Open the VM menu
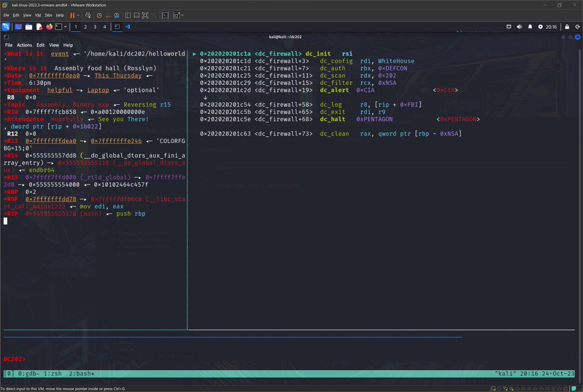This screenshot has width=583, height=392. point(38,15)
